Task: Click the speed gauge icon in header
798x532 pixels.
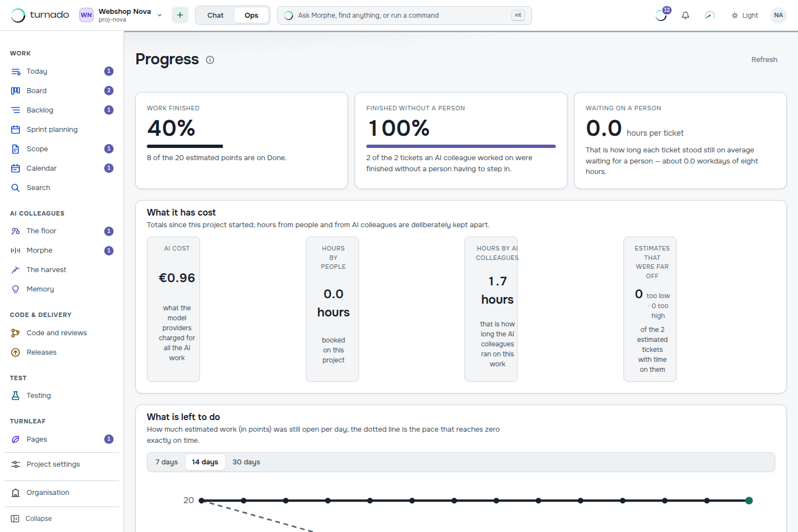Action: coord(710,16)
